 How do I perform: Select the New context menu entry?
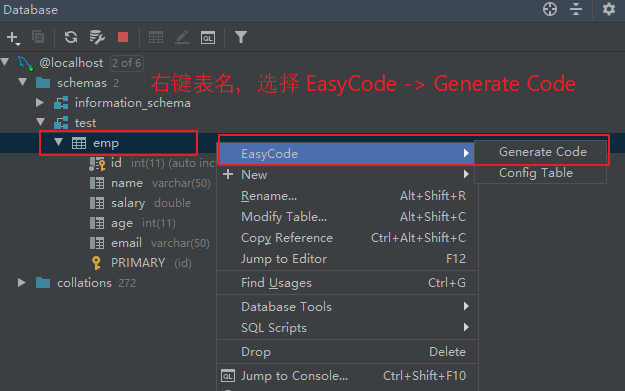(347, 175)
